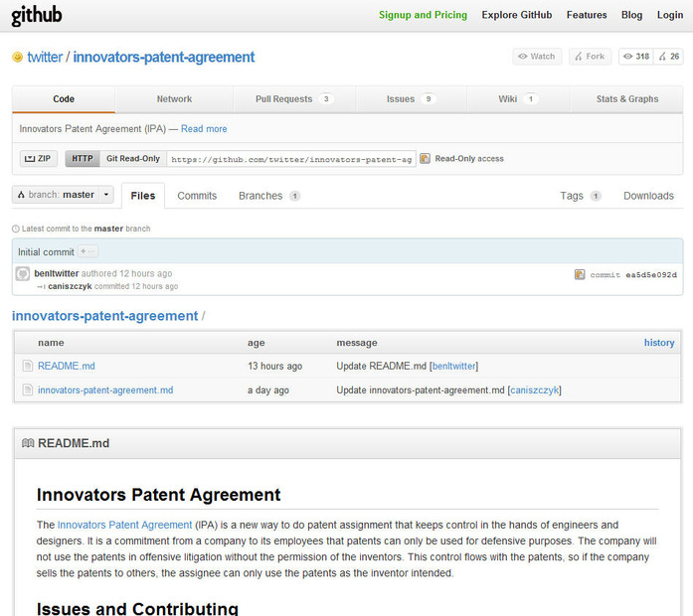
Task: Click the book icon in README.md header
Action: tap(28, 443)
